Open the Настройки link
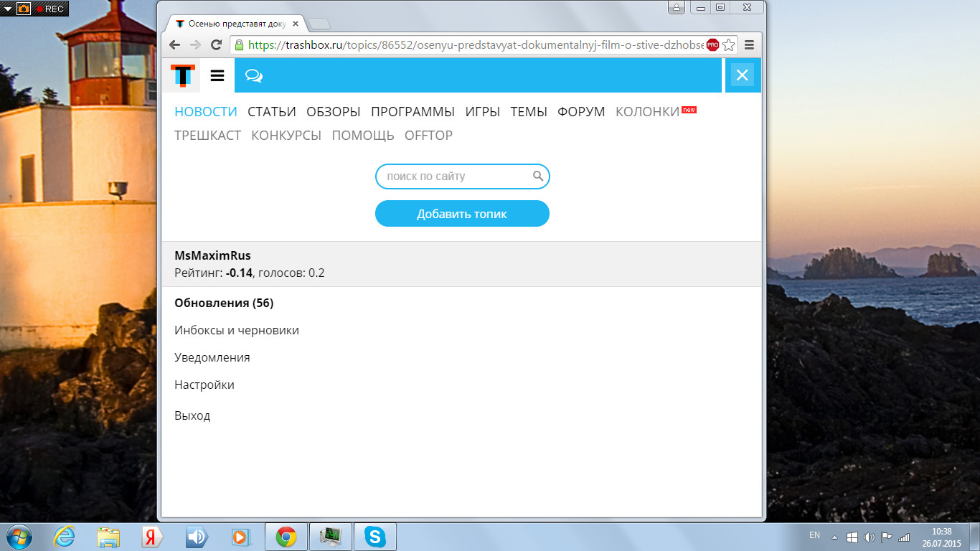Screen dimensions: 980x551 tap(204, 385)
